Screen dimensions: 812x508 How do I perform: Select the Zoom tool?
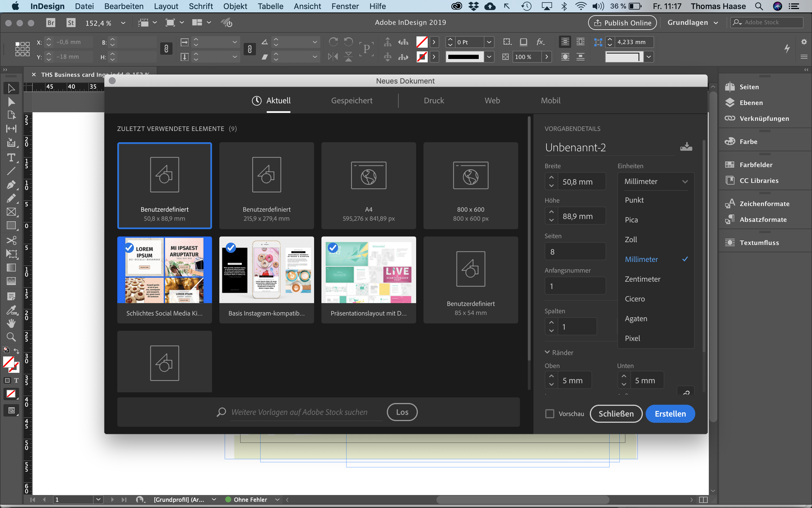pos(11,337)
